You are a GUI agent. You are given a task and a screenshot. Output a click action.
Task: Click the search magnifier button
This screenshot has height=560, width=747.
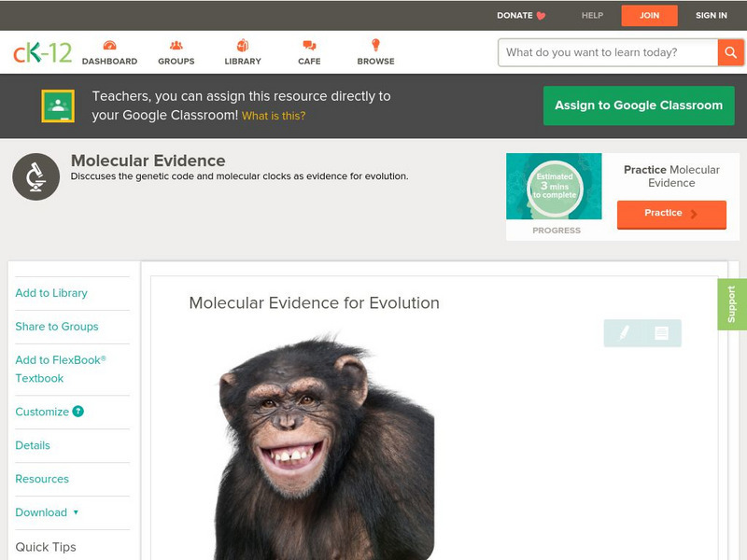[730, 52]
